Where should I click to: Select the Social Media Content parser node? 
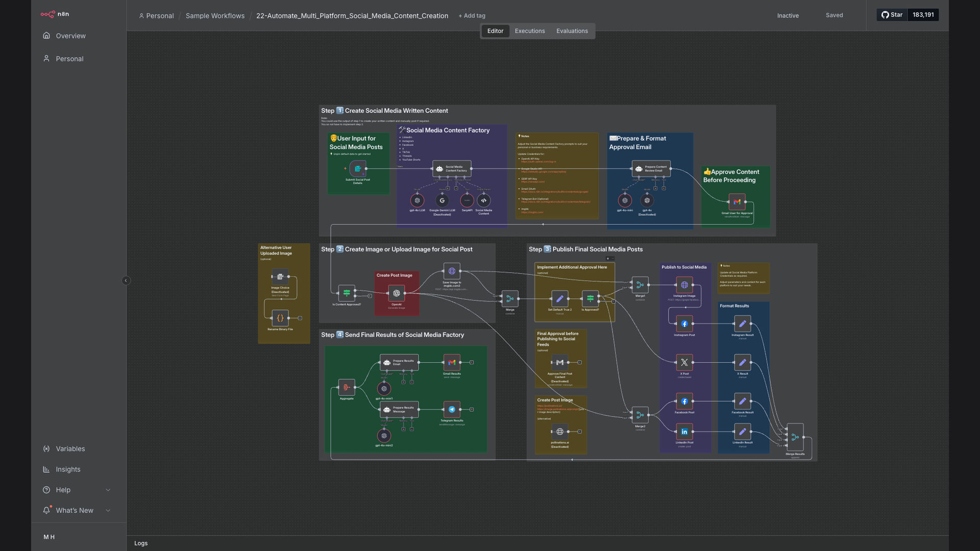tap(484, 201)
